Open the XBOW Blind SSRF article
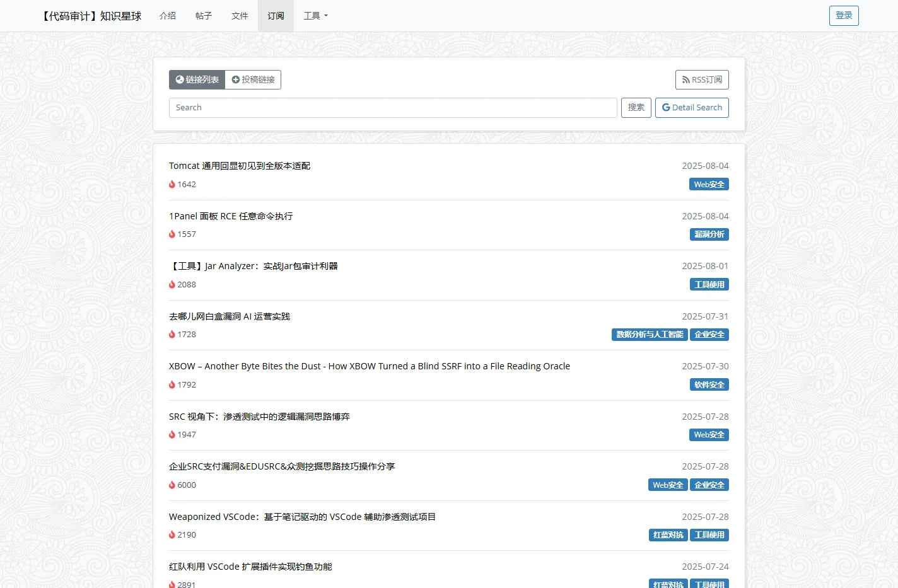 click(x=370, y=366)
